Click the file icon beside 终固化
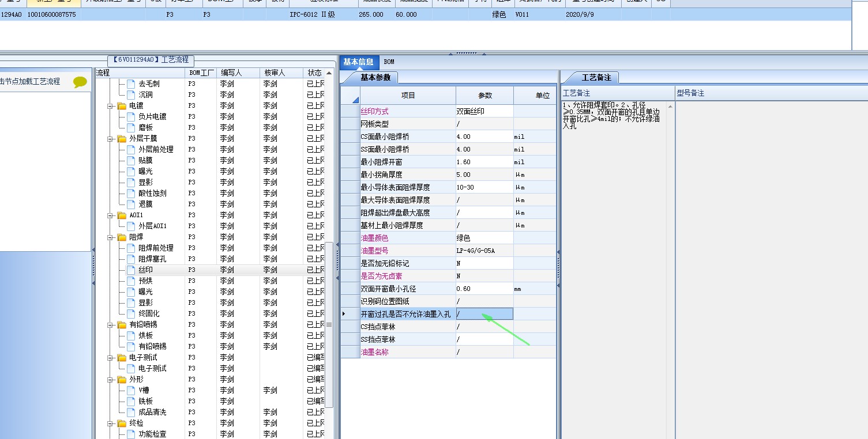This screenshot has height=439, width=868. tap(131, 314)
